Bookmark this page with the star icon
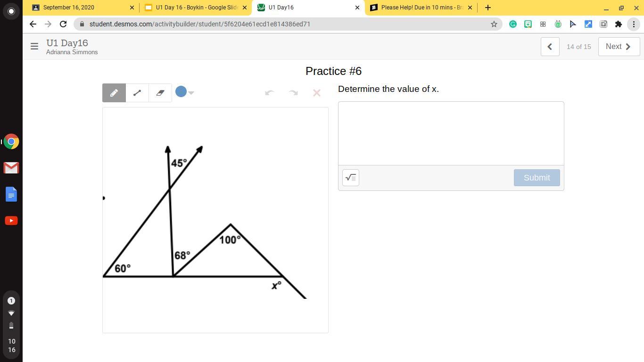Viewport: 644px width, 362px height. point(494,24)
